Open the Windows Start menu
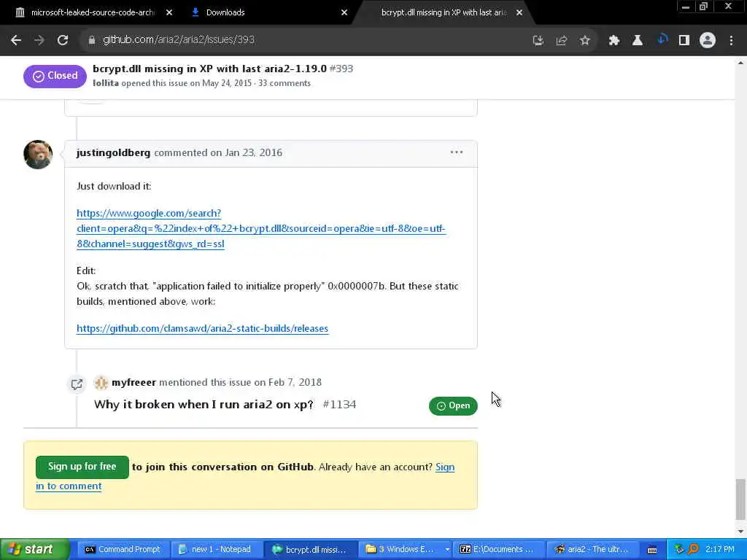Image resolution: width=747 pixels, height=560 pixels. (35, 550)
